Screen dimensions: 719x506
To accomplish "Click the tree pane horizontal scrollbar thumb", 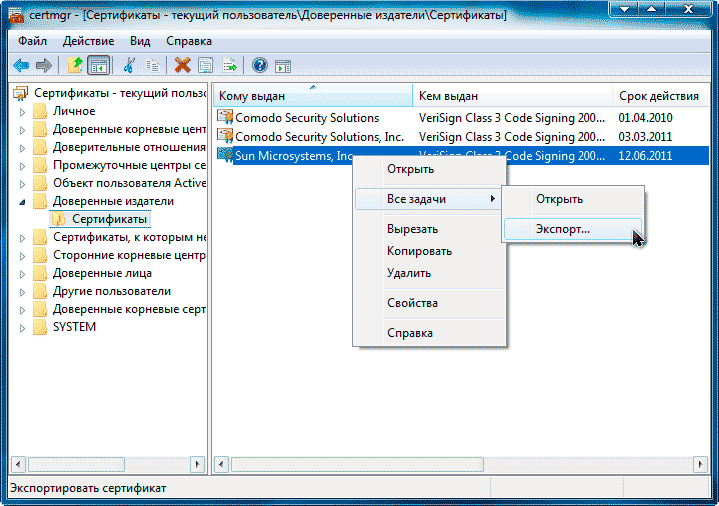I will tap(77, 464).
